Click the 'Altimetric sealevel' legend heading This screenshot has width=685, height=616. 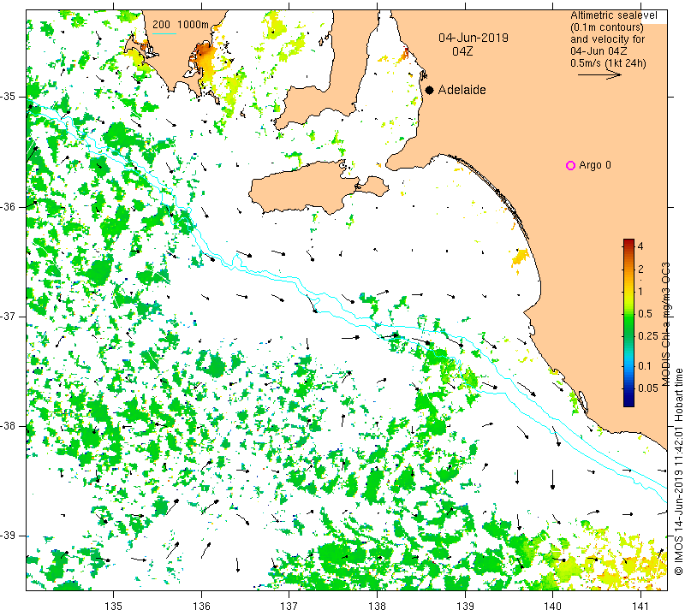[x=613, y=15]
